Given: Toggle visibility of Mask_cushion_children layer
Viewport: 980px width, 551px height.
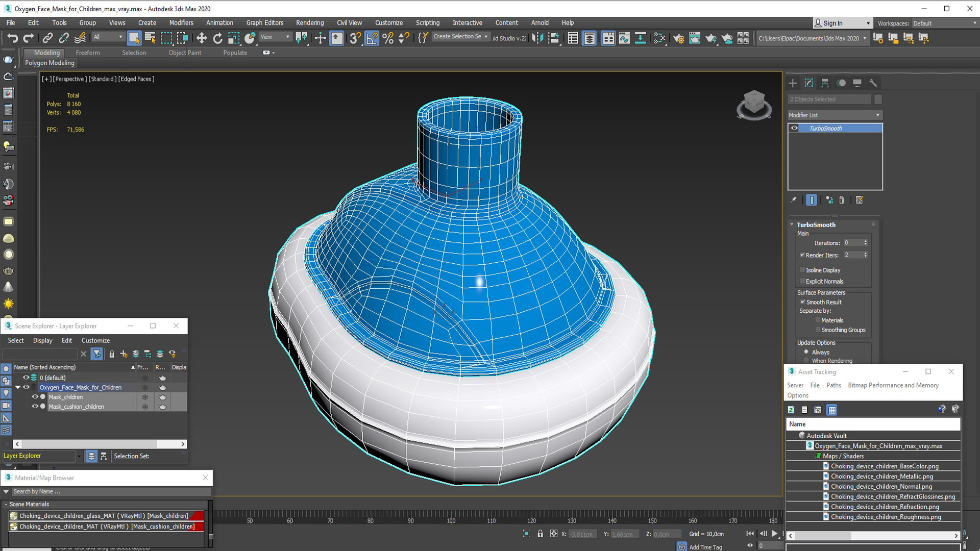Looking at the screenshot, I should (x=34, y=406).
